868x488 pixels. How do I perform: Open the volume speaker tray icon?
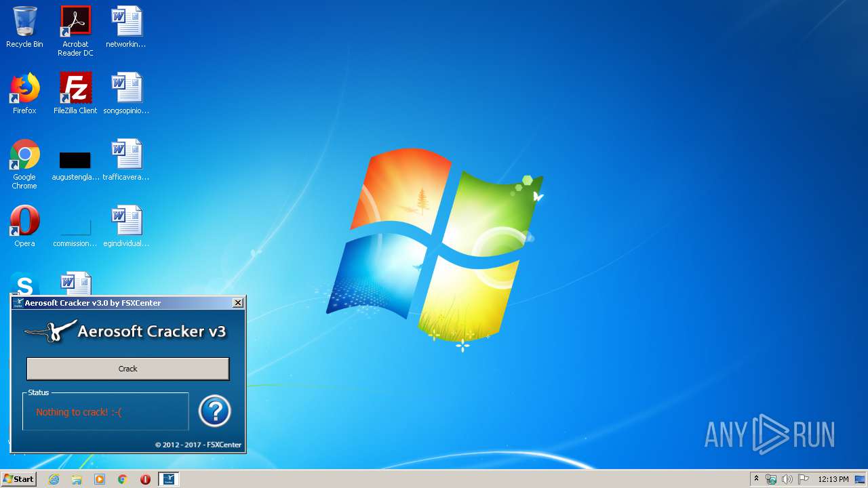tap(787, 479)
